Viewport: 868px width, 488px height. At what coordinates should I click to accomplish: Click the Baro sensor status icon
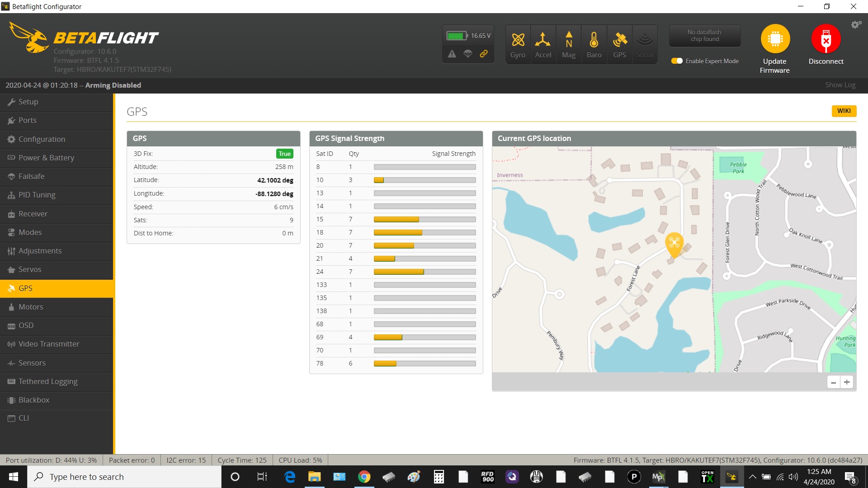(x=594, y=44)
